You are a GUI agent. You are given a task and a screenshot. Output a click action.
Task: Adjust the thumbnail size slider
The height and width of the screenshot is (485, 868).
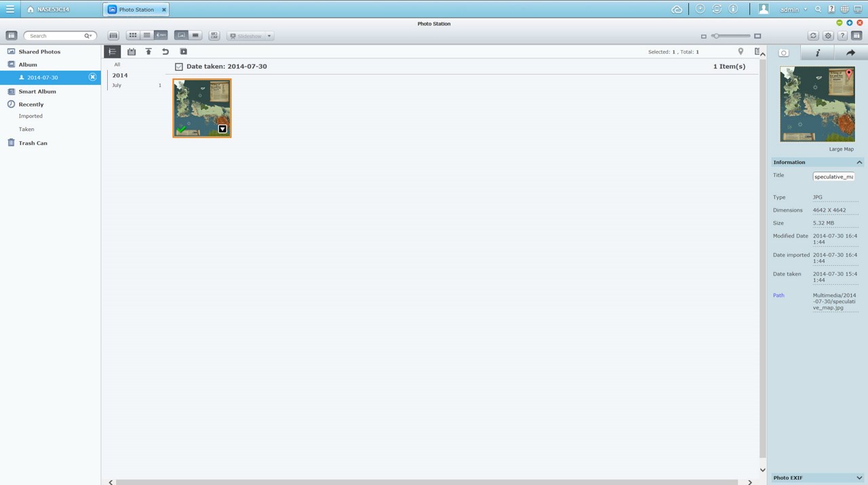tap(730, 36)
